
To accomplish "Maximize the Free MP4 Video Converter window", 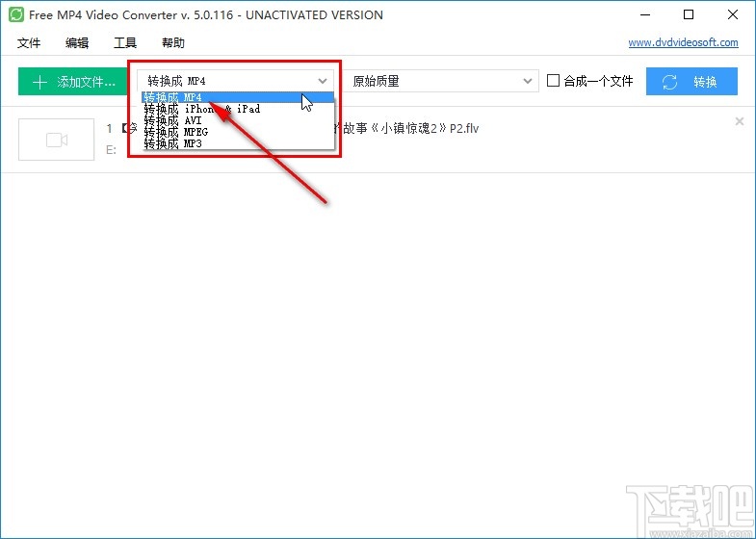I will coord(689,15).
